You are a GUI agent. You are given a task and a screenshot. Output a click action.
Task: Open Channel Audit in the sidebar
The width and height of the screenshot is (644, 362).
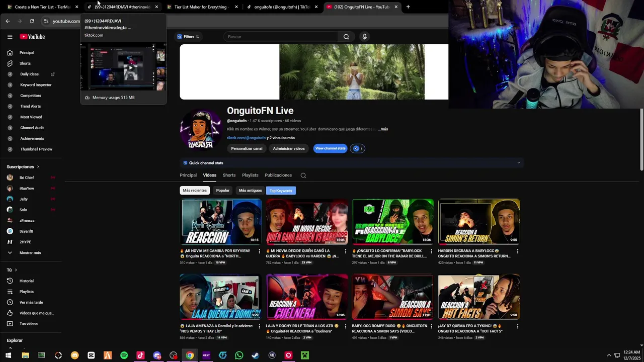pos(32,128)
